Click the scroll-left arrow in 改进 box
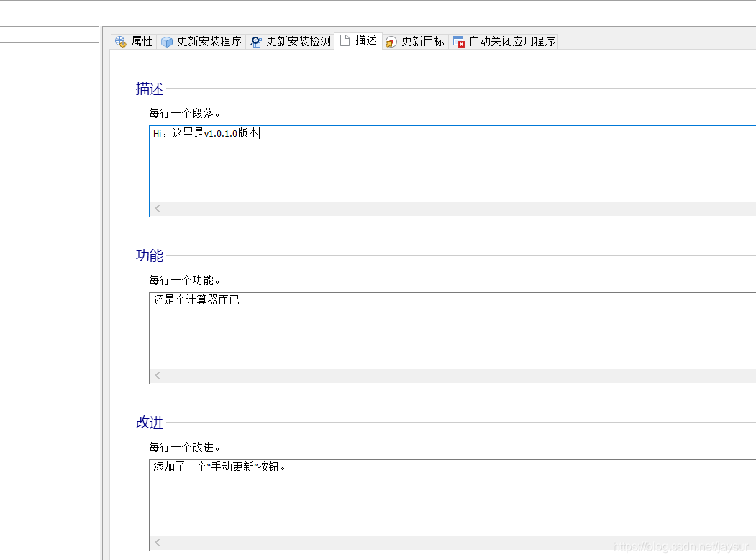Screen dimensions: 756x560 158,542
